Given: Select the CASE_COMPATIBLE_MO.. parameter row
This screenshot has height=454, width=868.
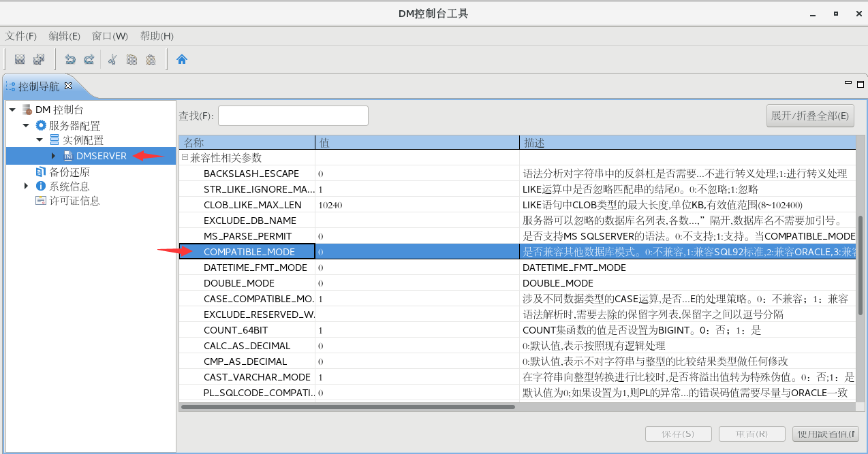Looking at the screenshot, I should (x=517, y=299).
